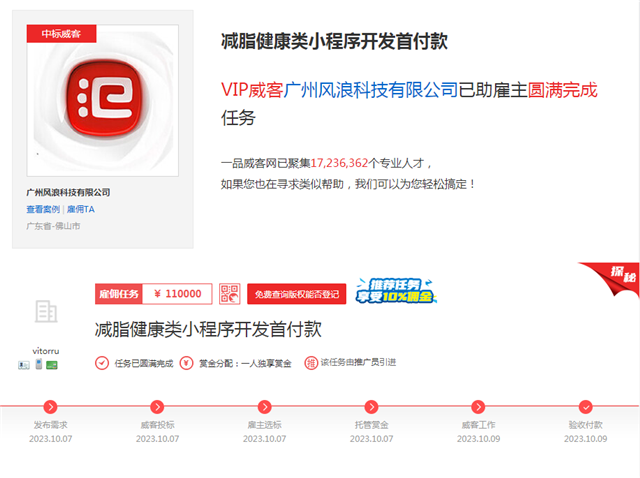
Task: Click the top heading 减脂健康类小程序开发首付款
Action: pyautogui.click(x=334, y=42)
